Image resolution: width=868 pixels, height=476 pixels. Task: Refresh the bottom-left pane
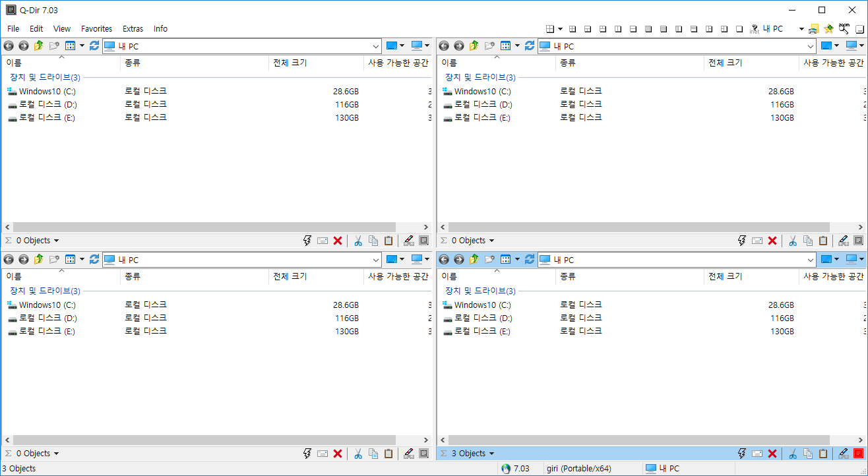[94, 260]
